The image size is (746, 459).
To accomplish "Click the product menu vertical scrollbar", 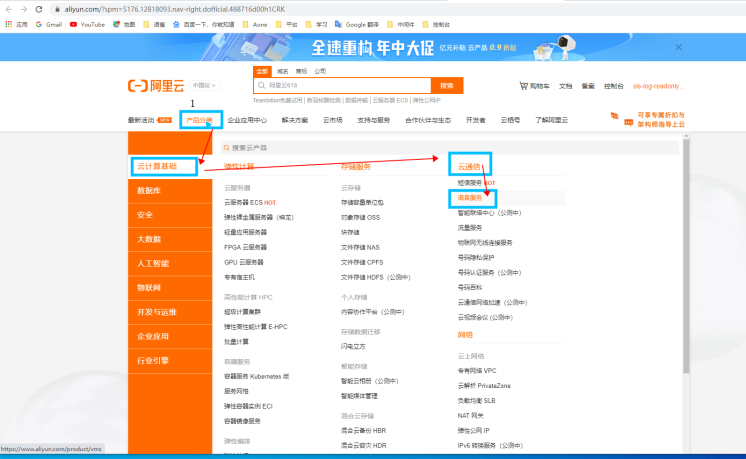I will 686,257.
